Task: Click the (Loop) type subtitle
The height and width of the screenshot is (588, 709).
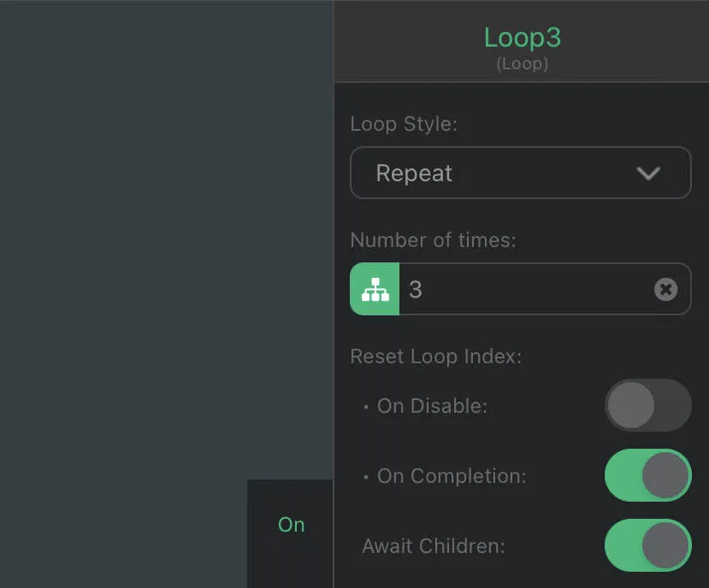Action: pyautogui.click(x=522, y=64)
